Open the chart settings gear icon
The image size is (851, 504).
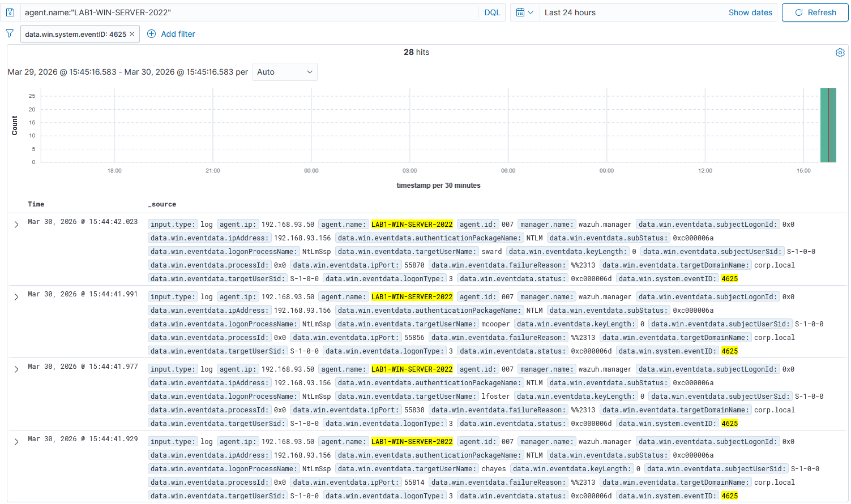click(840, 53)
